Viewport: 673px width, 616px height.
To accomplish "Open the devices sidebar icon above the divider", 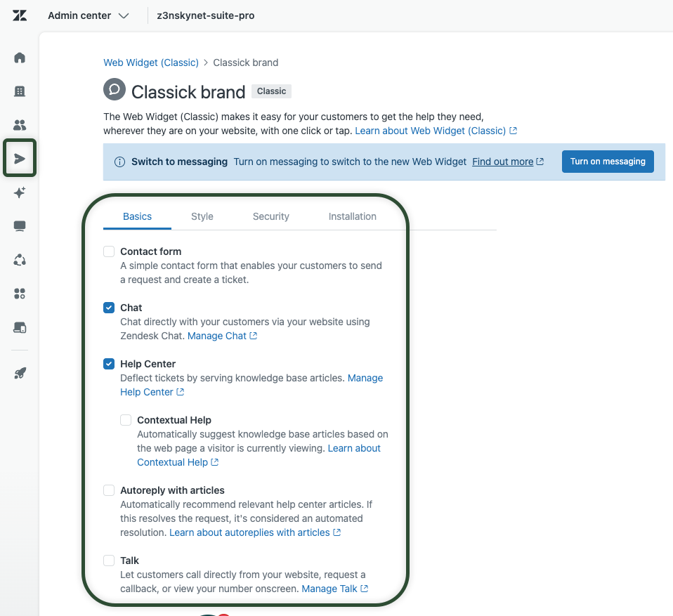I will tap(20, 327).
